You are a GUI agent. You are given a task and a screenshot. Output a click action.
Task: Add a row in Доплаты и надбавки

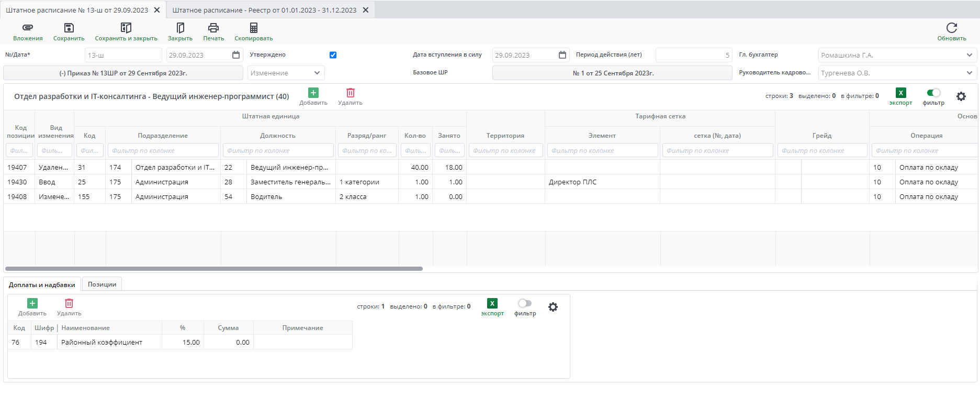coord(32,303)
